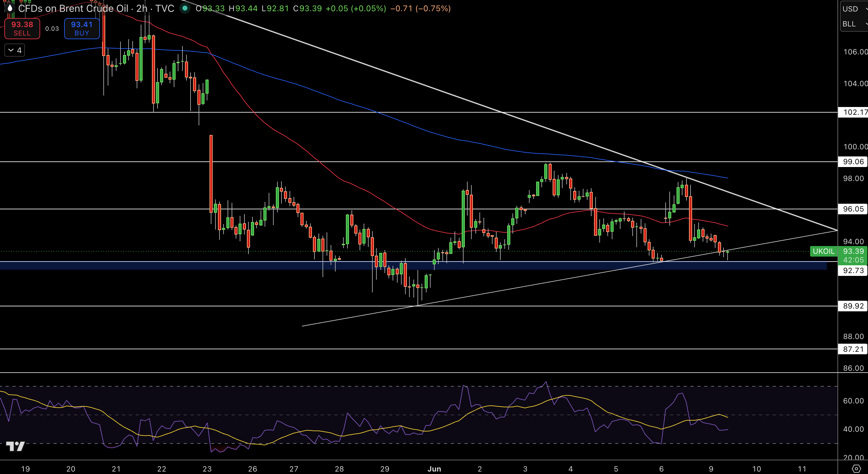Screen dimensions: 868x474
Task: Select the 87.21 horizontal line price label
Action: tap(853, 349)
